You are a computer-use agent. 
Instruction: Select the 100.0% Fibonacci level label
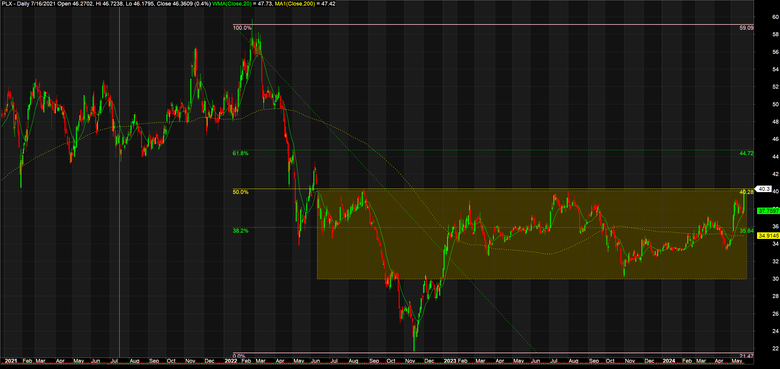tap(242, 28)
